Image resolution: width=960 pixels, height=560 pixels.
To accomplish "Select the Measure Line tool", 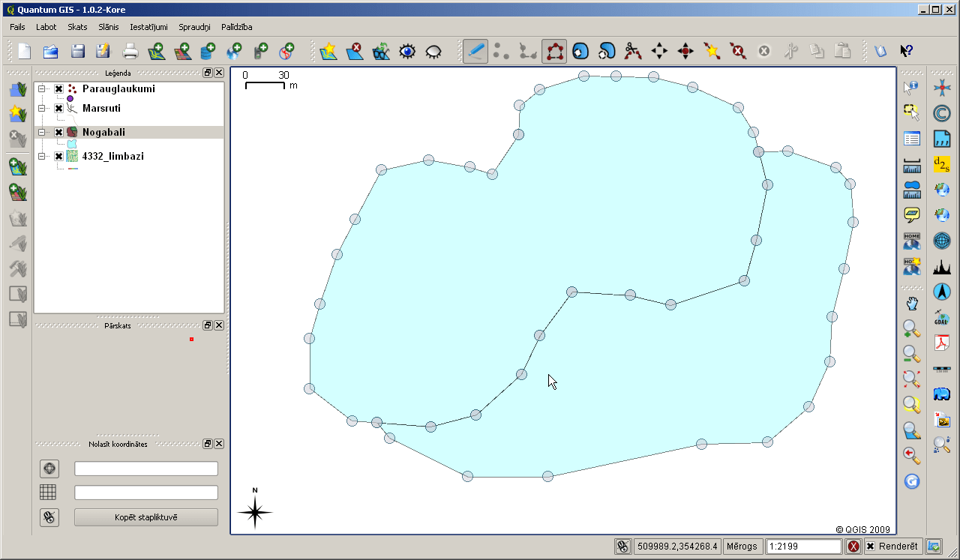I will click(911, 165).
